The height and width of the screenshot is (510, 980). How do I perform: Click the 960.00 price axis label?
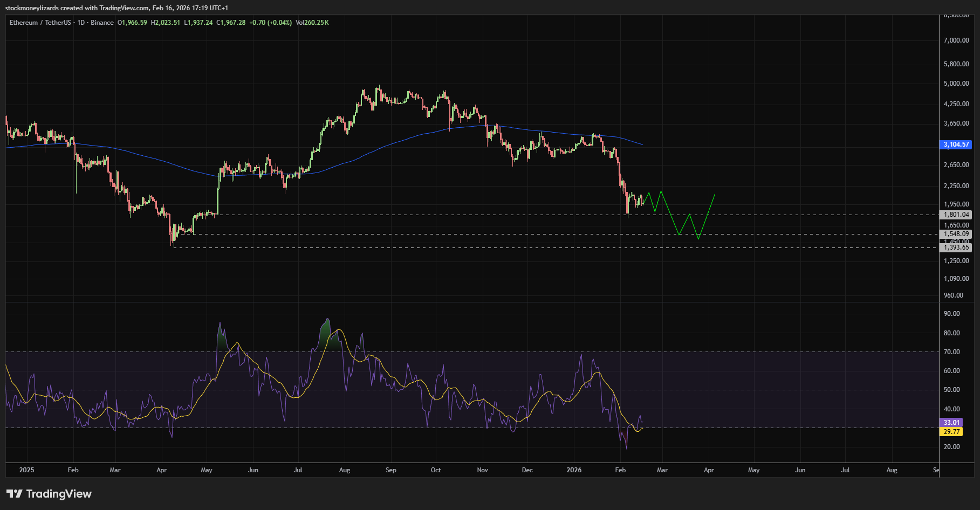954,295
